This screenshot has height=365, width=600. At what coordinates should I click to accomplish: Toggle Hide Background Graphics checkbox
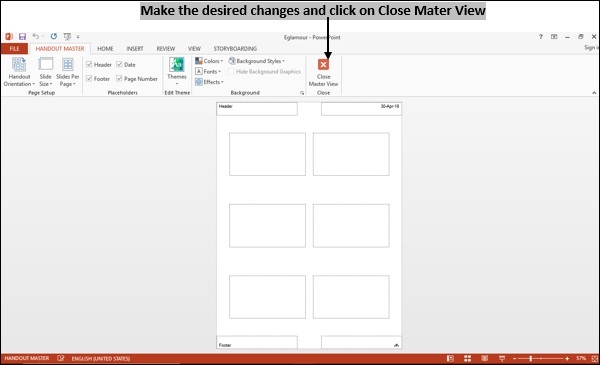point(231,72)
